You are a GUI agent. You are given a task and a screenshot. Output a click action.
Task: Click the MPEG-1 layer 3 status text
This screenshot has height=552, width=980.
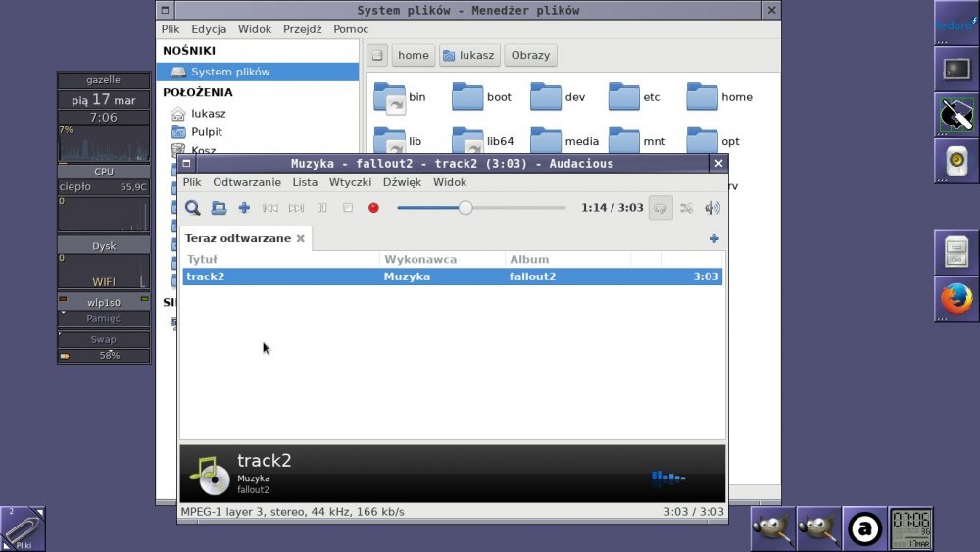(x=292, y=512)
